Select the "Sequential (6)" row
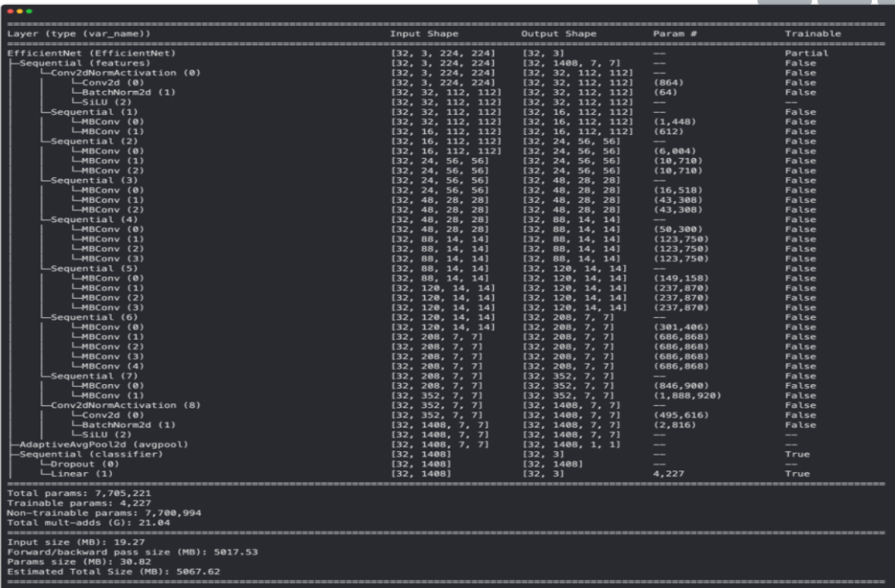The height and width of the screenshot is (588, 895). click(419, 317)
